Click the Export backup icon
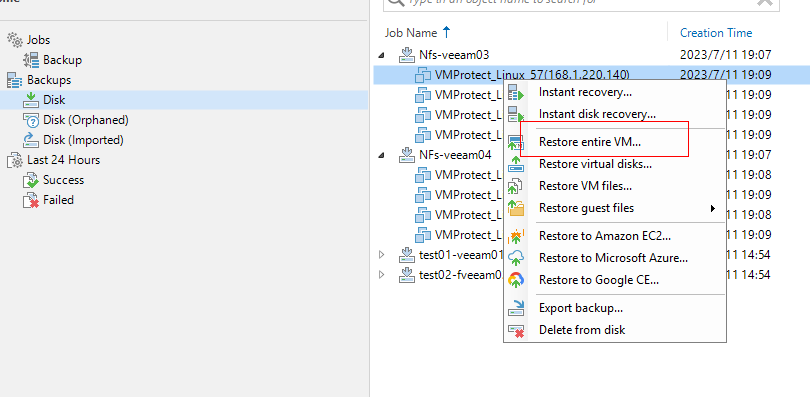This screenshot has height=397, width=810. point(516,308)
